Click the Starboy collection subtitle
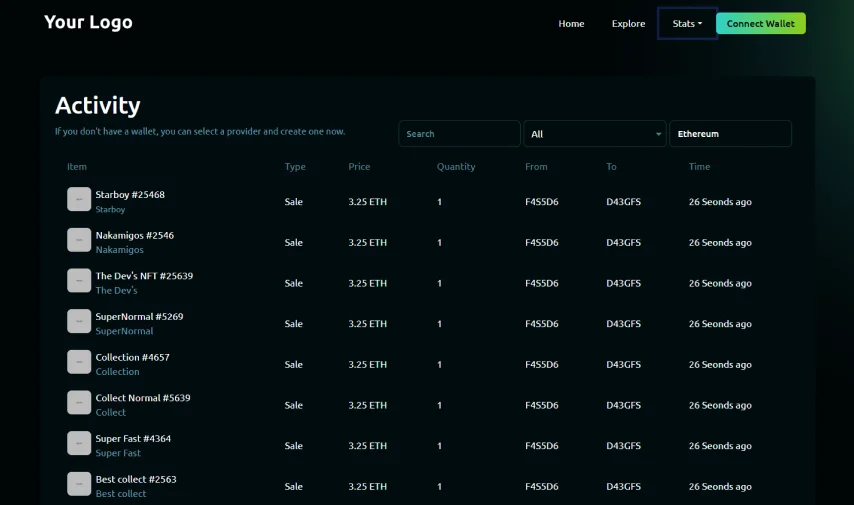This screenshot has width=854, height=505. click(110, 209)
